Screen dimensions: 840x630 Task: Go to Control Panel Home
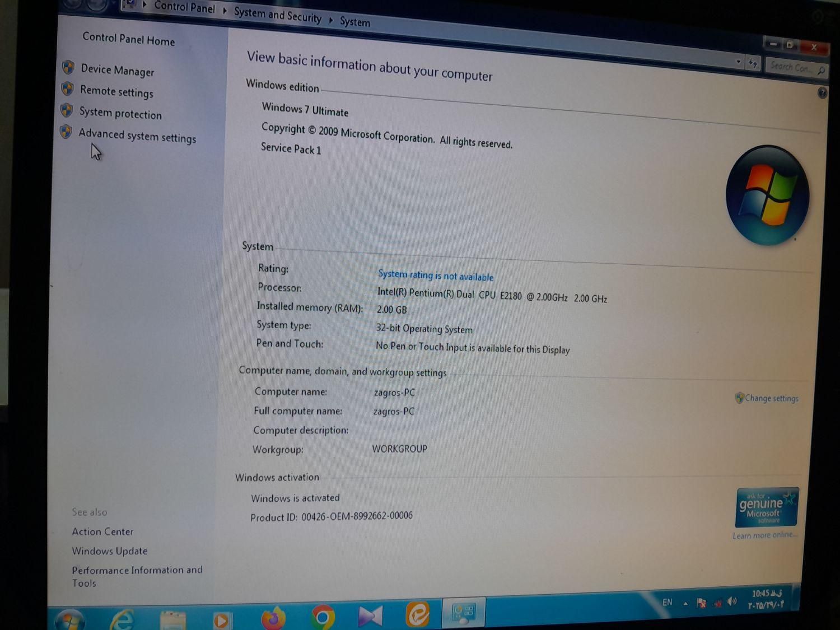tap(128, 39)
